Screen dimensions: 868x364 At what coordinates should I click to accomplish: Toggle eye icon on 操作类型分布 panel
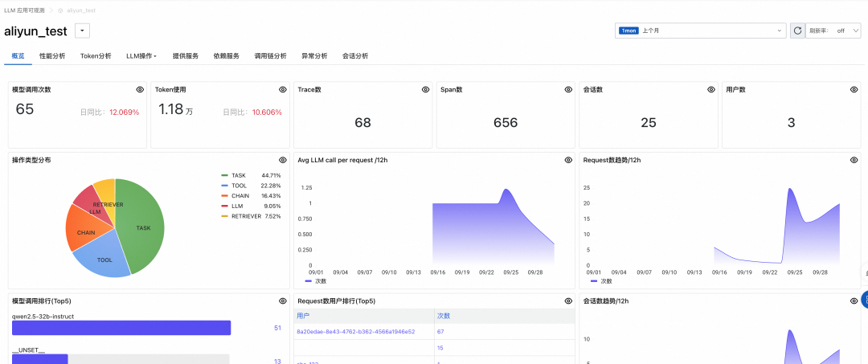click(x=283, y=160)
